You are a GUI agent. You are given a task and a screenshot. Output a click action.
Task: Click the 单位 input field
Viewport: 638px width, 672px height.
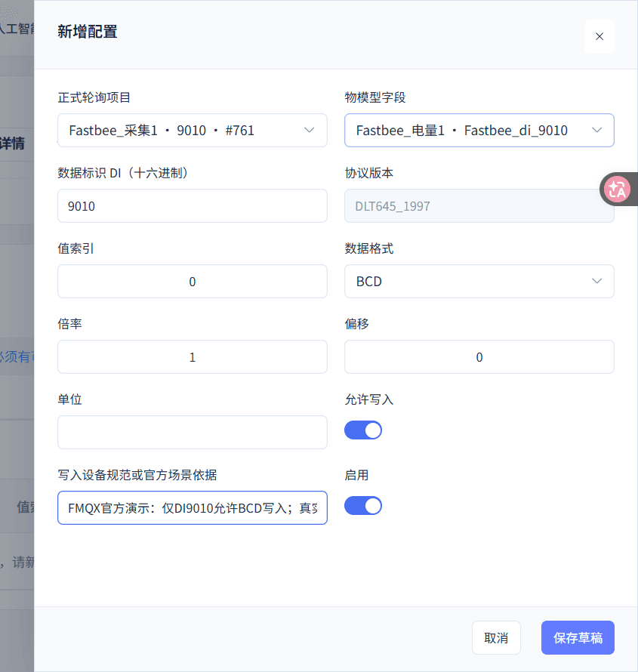(x=193, y=432)
